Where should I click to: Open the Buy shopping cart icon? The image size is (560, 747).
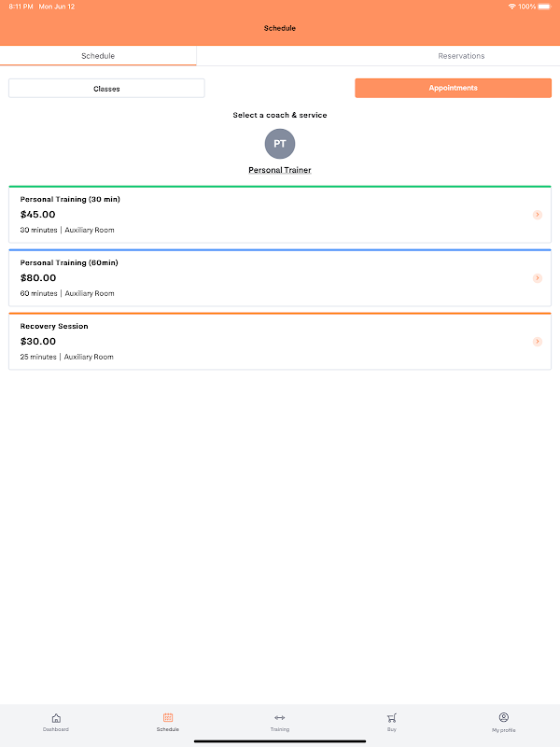point(392,717)
